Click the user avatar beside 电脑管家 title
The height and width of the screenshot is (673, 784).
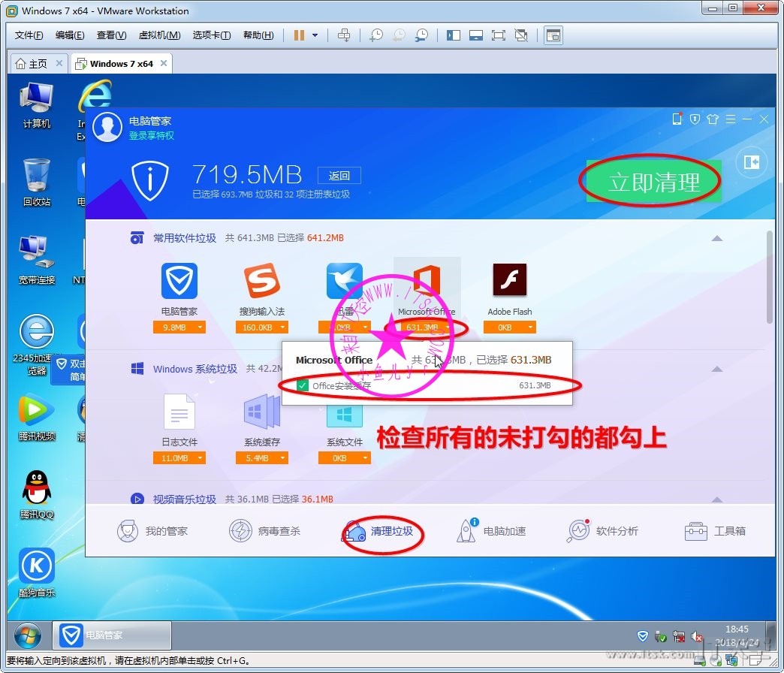pyautogui.click(x=107, y=127)
